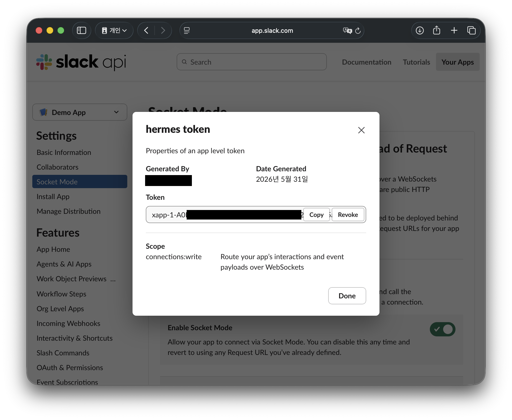Select Socket Mode in the sidebar
Viewport: 512px width, 420px height.
(x=80, y=182)
